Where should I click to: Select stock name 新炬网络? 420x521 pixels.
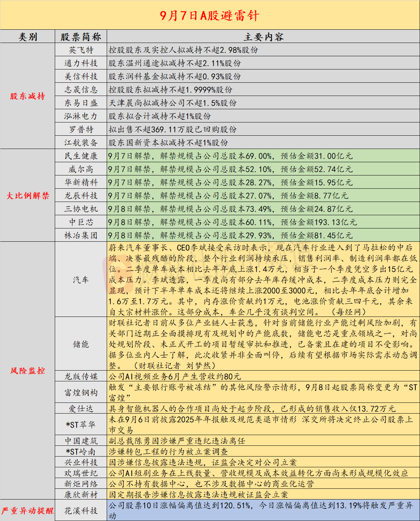coord(81,484)
